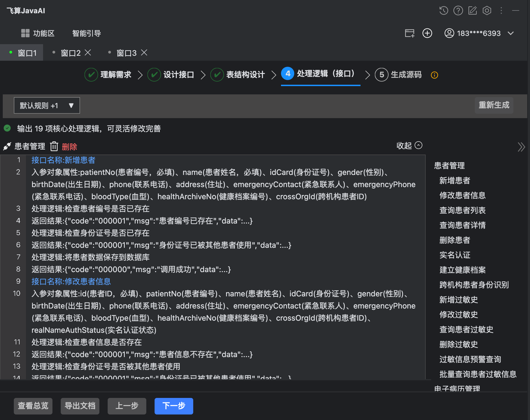
Task: Click editor line 接口名称:新增患者
Action: tap(63, 160)
